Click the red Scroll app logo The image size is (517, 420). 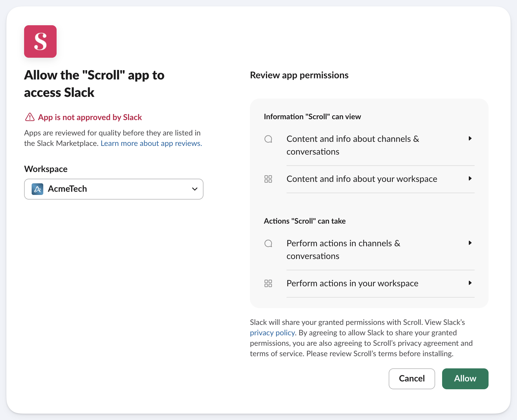point(40,41)
